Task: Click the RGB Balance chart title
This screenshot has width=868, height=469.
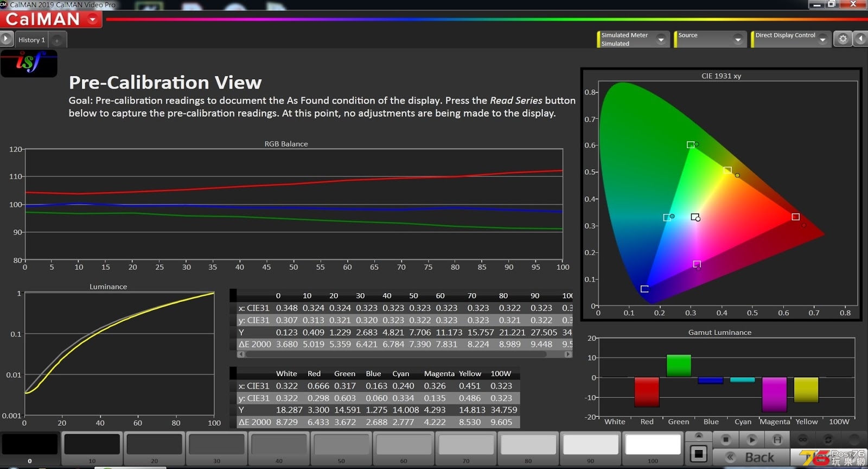Action: [x=286, y=144]
